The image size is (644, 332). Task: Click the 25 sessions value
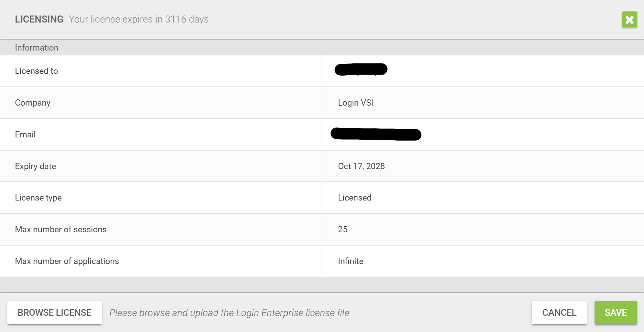[342, 229]
